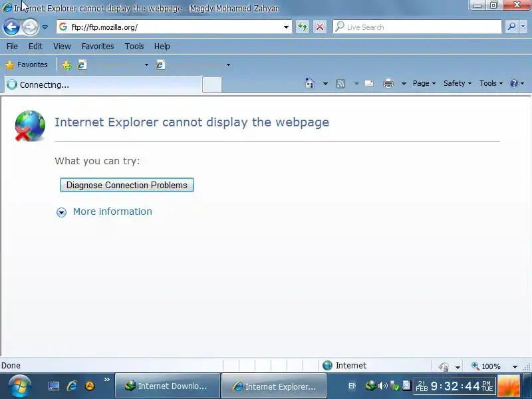Click the orange flower sidebar gadget icon
This screenshot has height=399, width=532.
coord(509,386)
